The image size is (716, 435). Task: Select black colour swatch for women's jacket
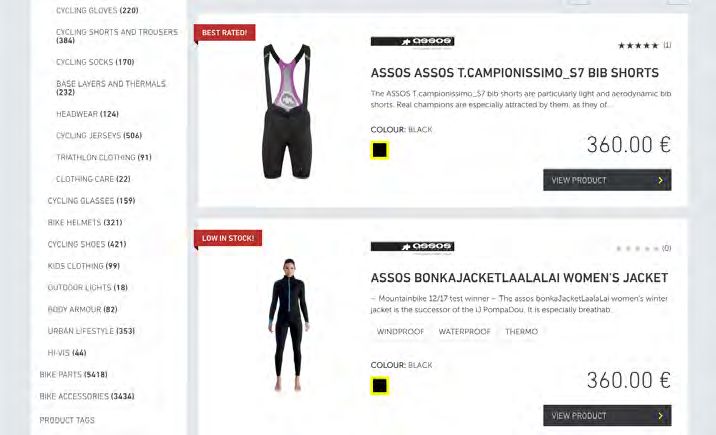379,386
